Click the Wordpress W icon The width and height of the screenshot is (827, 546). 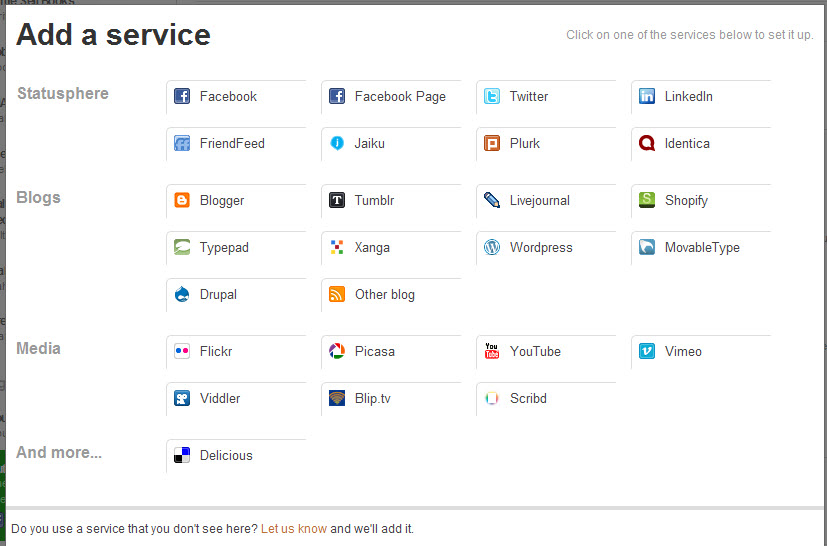click(x=492, y=247)
